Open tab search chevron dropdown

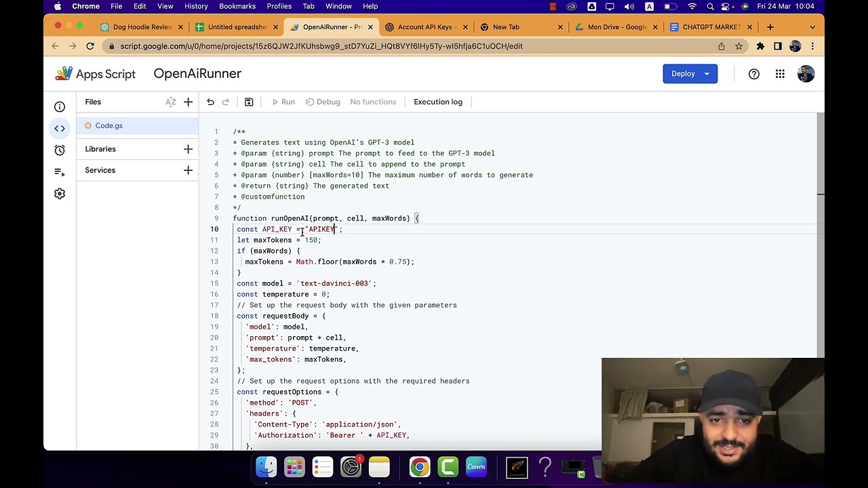(x=812, y=27)
